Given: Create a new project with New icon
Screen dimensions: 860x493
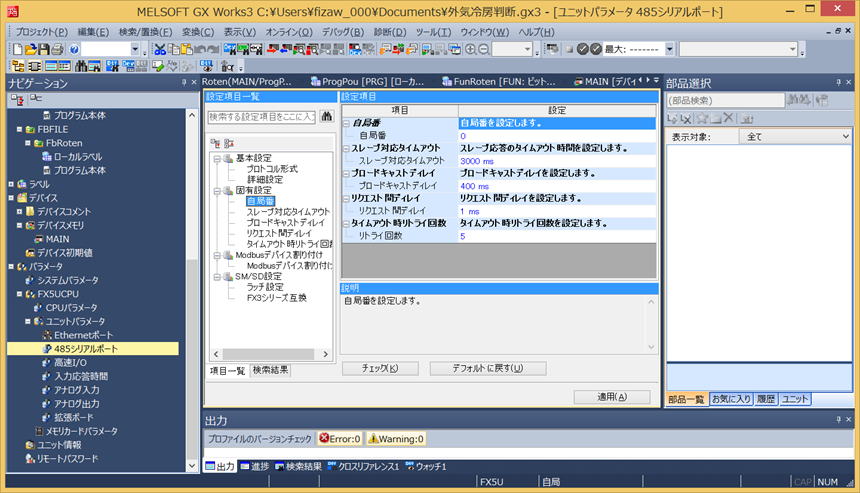Looking at the screenshot, I should 18,49.
